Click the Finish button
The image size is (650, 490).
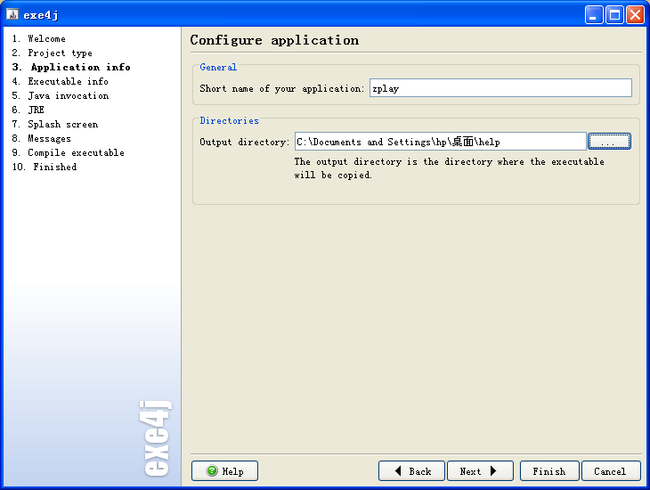click(x=549, y=471)
